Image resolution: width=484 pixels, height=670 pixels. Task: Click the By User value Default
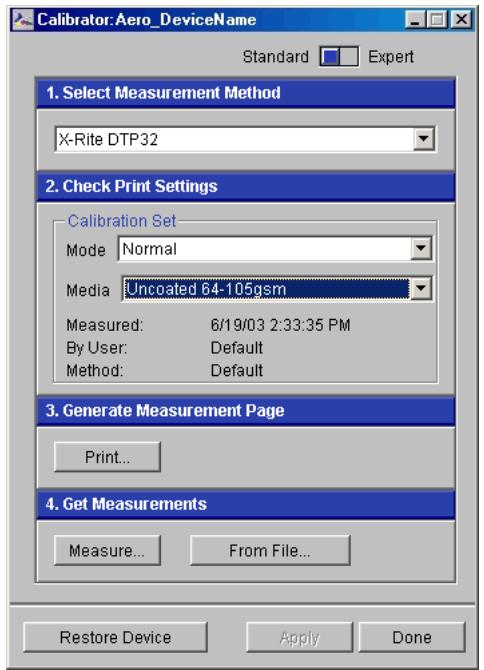237,348
